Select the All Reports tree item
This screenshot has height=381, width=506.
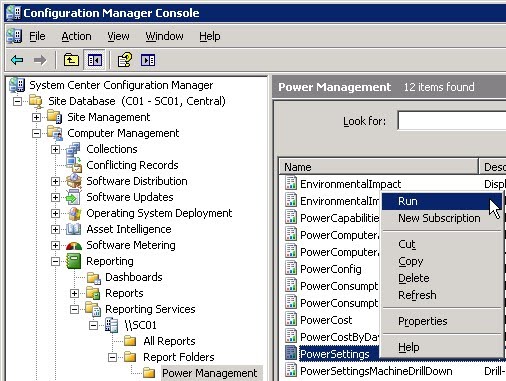[169, 341]
